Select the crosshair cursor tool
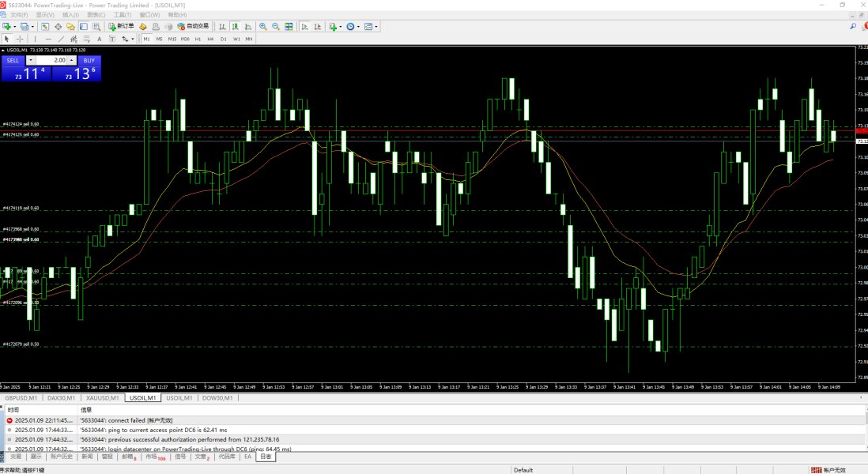The width and height of the screenshot is (868, 474). click(20, 39)
